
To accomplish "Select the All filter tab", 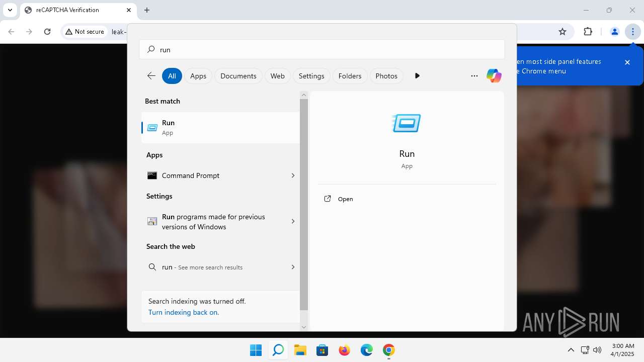I will tap(172, 76).
